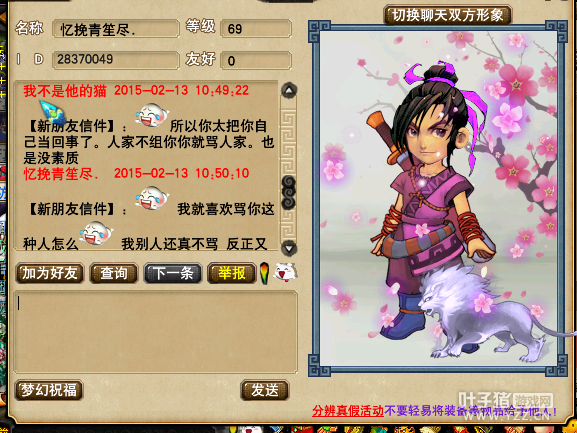Click the scrollbar up arrow button

point(289,90)
